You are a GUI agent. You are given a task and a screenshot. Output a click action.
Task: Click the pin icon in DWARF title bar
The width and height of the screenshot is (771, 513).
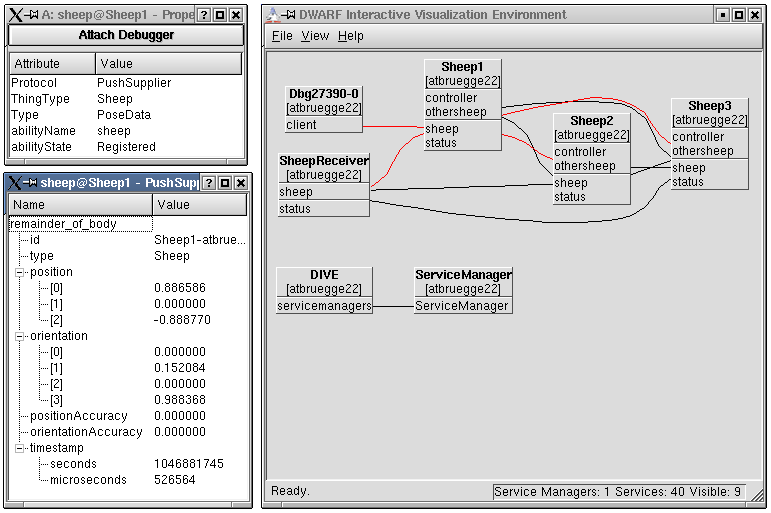[288, 15]
